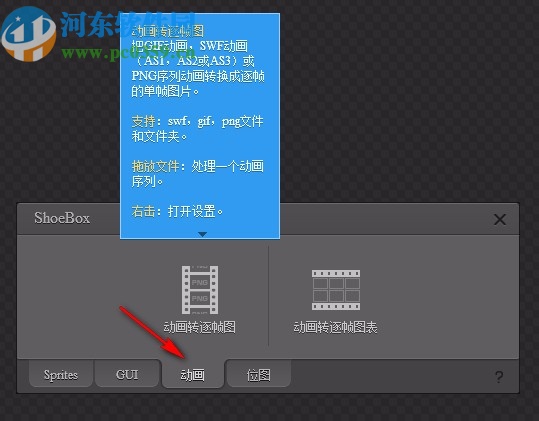
Task: Click the 动画转逐帧图 label text
Action: click(199, 327)
